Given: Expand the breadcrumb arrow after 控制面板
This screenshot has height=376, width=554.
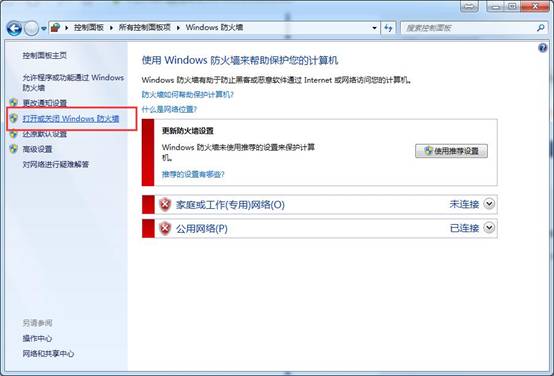Looking at the screenshot, I should [111, 28].
